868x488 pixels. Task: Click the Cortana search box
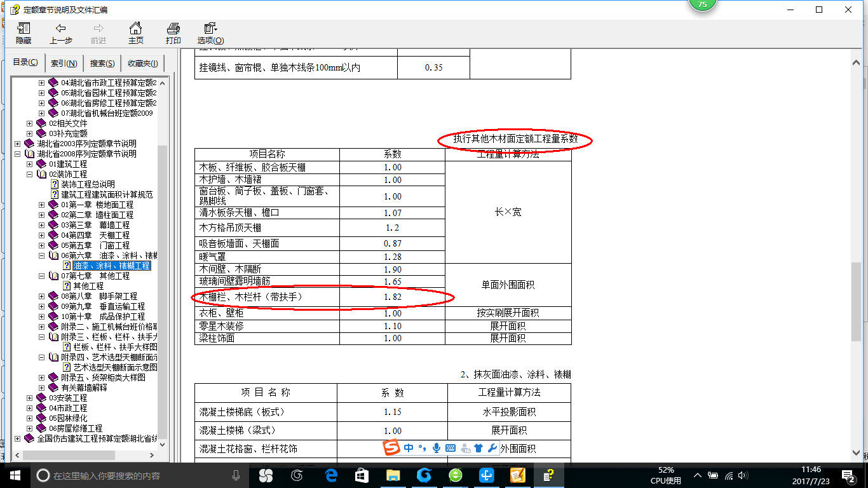pyautogui.click(x=140, y=475)
